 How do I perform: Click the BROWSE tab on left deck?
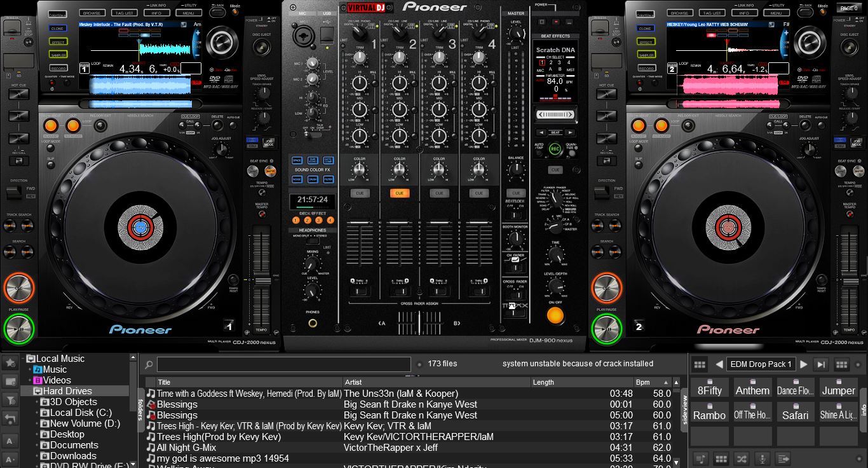coord(93,13)
